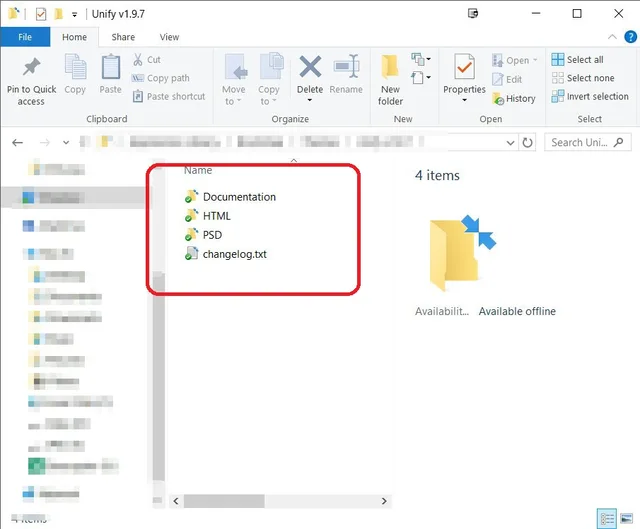Expand the address bar history dropdown

click(510, 142)
